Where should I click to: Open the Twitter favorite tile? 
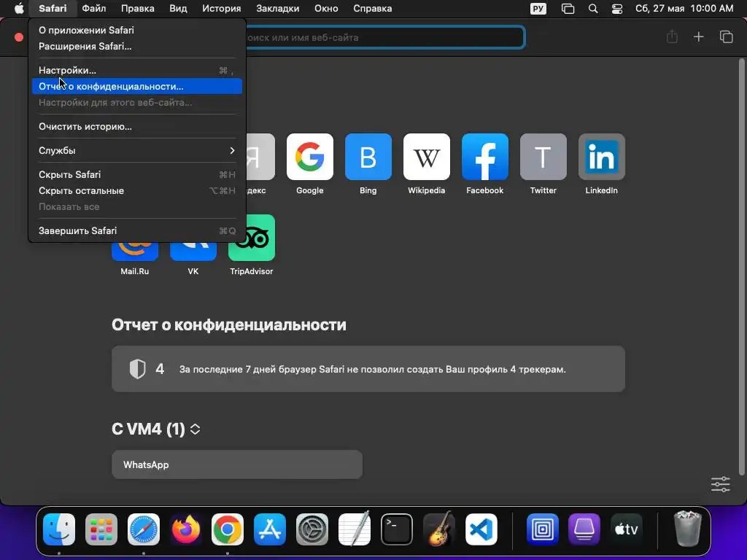tap(543, 157)
